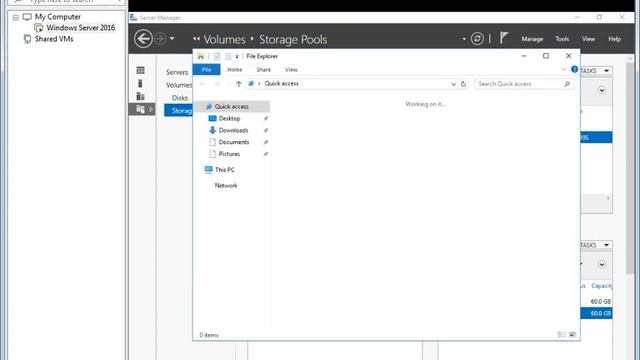The width and height of the screenshot is (640, 360).
Task: Refresh Server Manager with the circular arrows icon
Action: coord(477,39)
